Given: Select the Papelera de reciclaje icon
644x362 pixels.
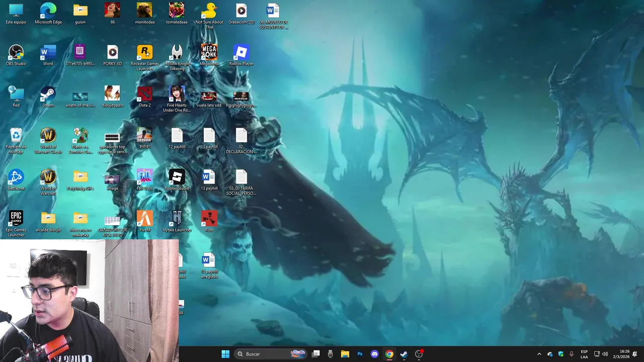Looking at the screenshot, I should click(x=16, y=141).
